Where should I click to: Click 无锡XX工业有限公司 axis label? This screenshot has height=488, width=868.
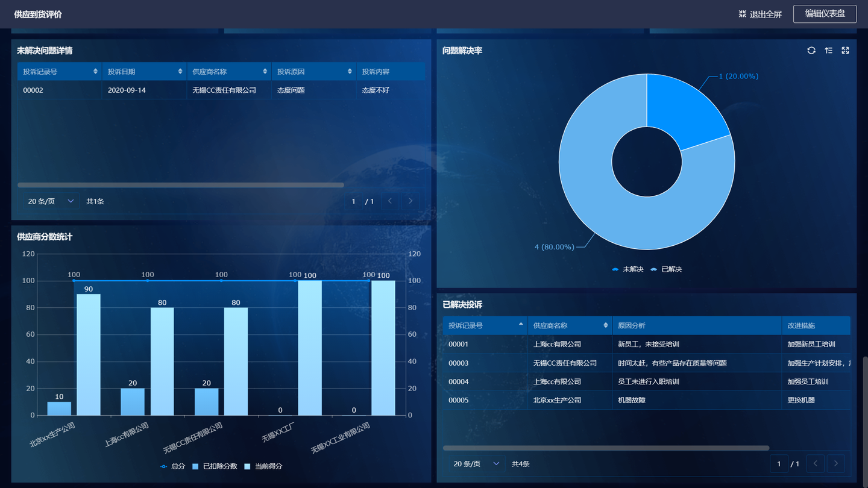pyautogui.click(x=341, y=439)
